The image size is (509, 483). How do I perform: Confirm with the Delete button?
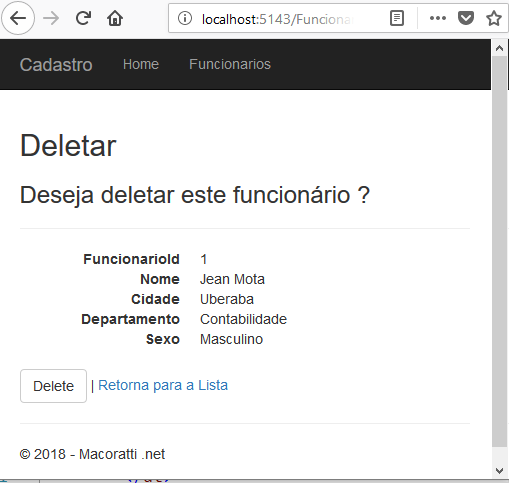53,386
